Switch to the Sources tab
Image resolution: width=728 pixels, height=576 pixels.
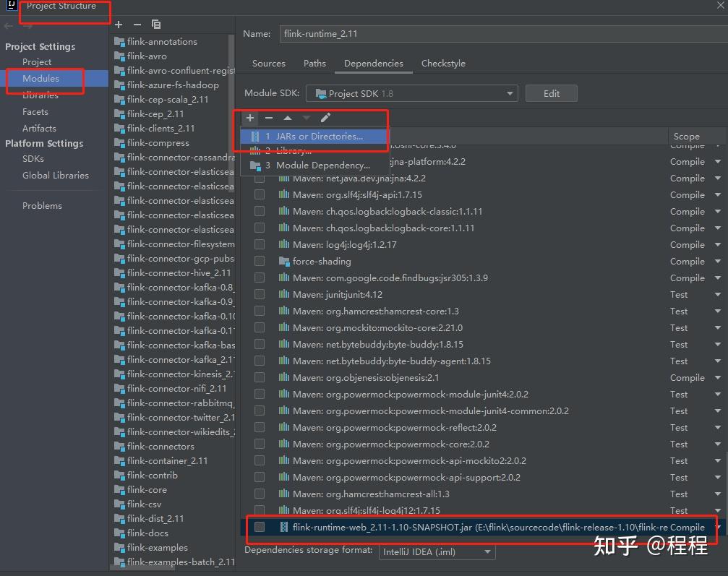268,64
